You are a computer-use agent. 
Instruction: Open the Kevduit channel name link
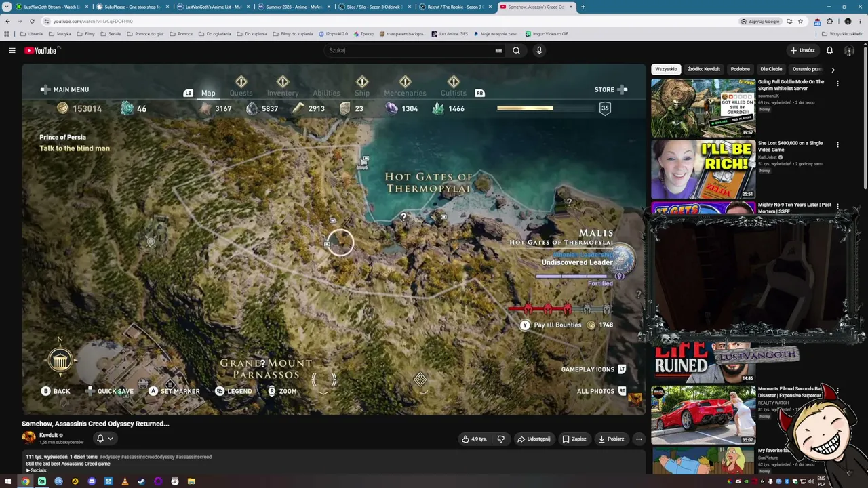tap(48, 435)
